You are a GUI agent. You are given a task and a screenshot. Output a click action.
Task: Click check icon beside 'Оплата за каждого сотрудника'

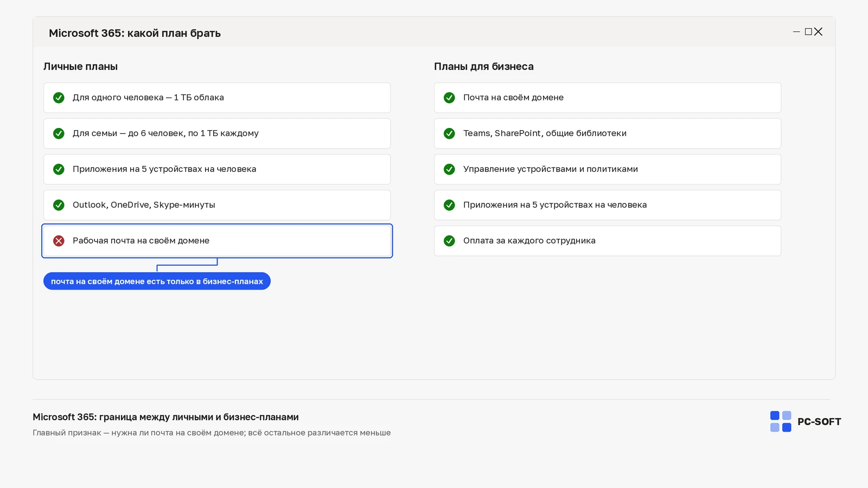click(449, 241)
